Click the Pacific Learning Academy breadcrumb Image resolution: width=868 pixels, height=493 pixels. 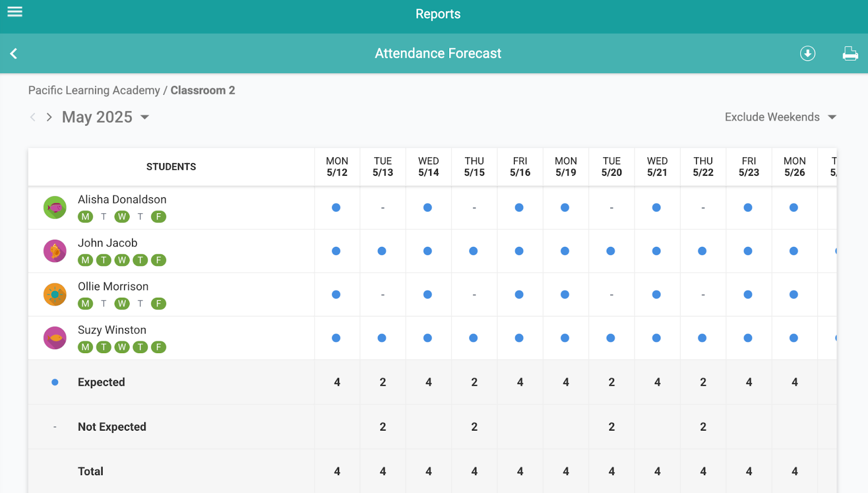94,91
